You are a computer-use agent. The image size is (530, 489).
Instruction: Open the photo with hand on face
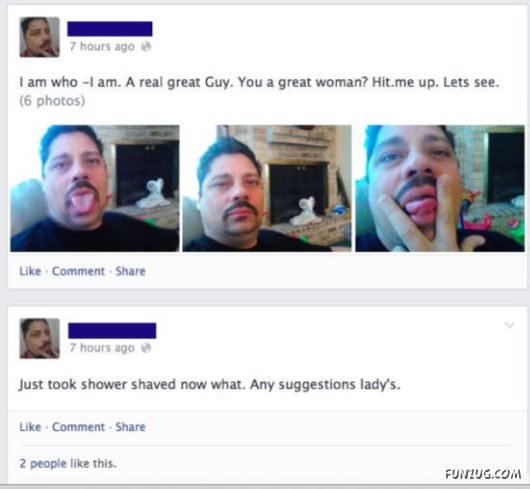[x=440, y=189]
